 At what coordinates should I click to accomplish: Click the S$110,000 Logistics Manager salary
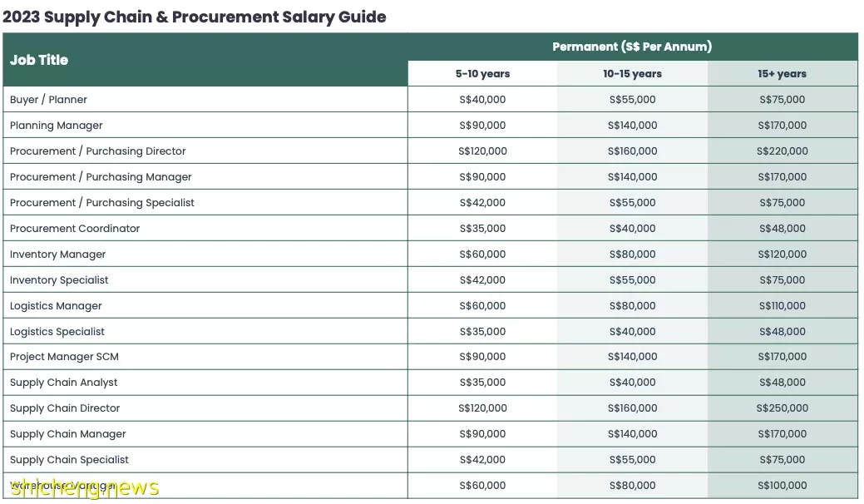point(782,306)
